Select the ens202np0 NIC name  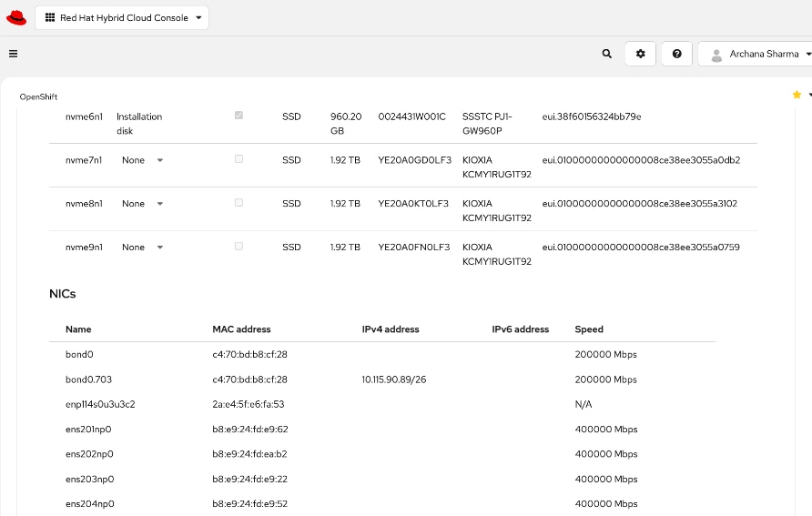click(89, 454)
